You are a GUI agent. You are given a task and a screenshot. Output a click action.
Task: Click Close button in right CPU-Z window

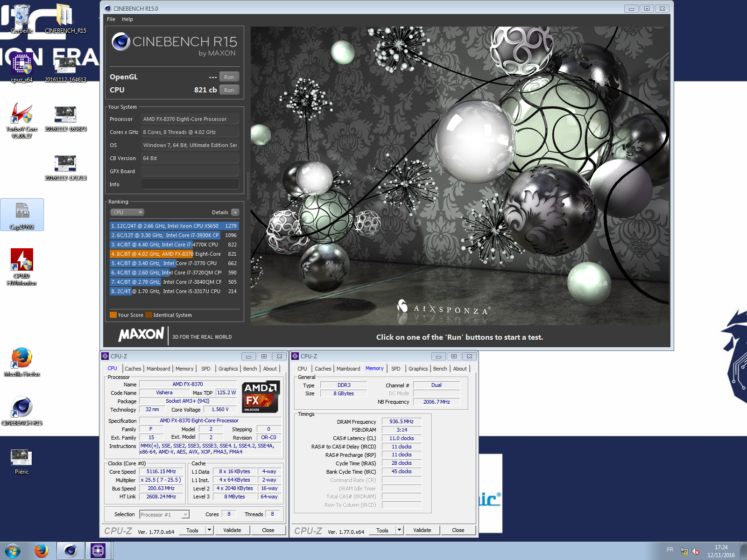(x=458, y=530)
